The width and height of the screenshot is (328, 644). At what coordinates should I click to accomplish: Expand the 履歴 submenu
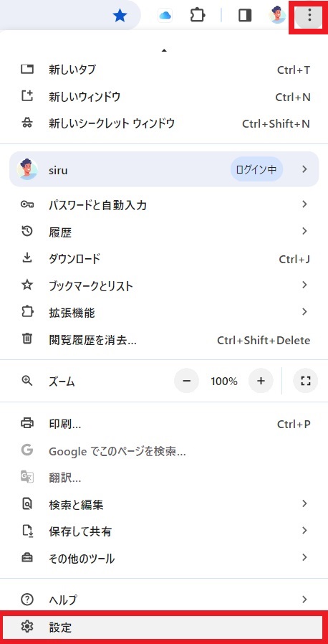tap(164, 232)
